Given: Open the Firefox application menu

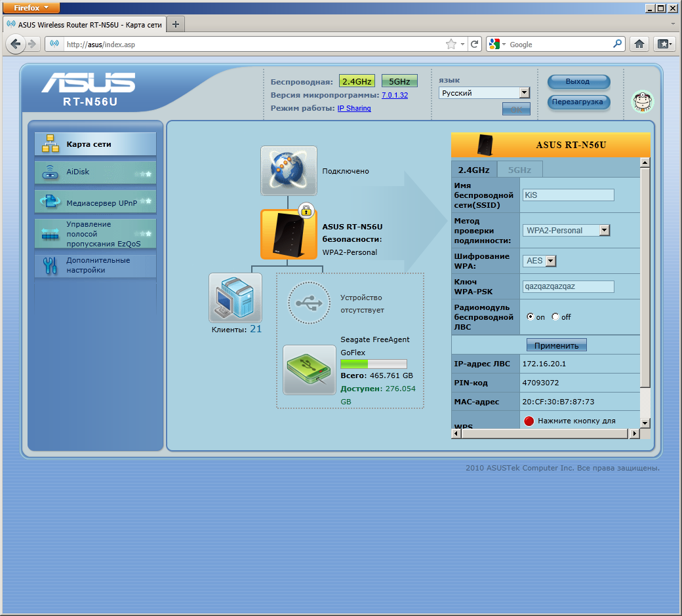Looking at the screenshot, I should point(31,7).
